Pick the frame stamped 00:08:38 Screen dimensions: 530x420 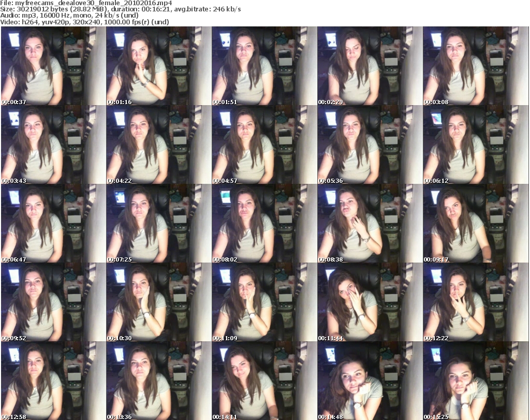370,224
